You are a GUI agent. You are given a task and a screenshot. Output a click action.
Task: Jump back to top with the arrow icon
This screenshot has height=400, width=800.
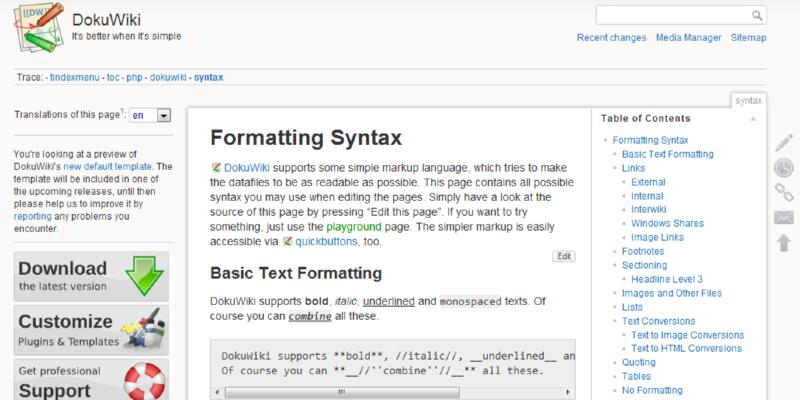[x=784, y=242]
